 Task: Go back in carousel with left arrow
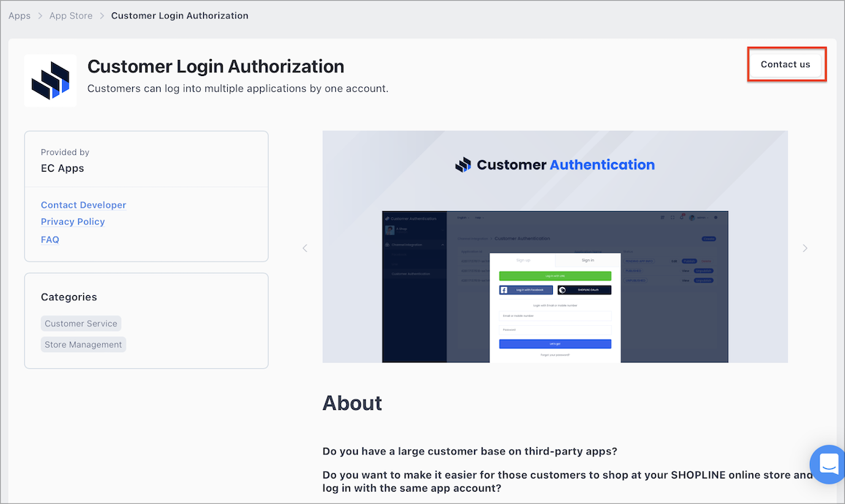tap(305, 248)
